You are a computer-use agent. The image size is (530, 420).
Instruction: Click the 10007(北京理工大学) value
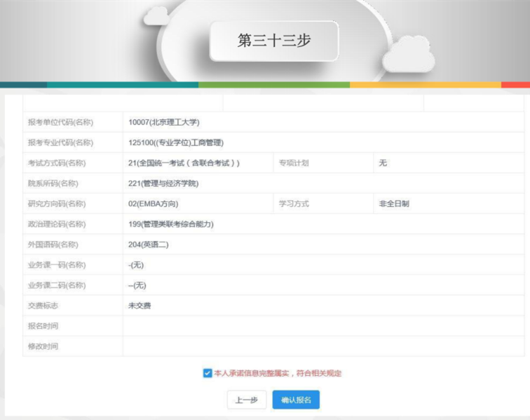pyautogui.click(x=164, y=122)
